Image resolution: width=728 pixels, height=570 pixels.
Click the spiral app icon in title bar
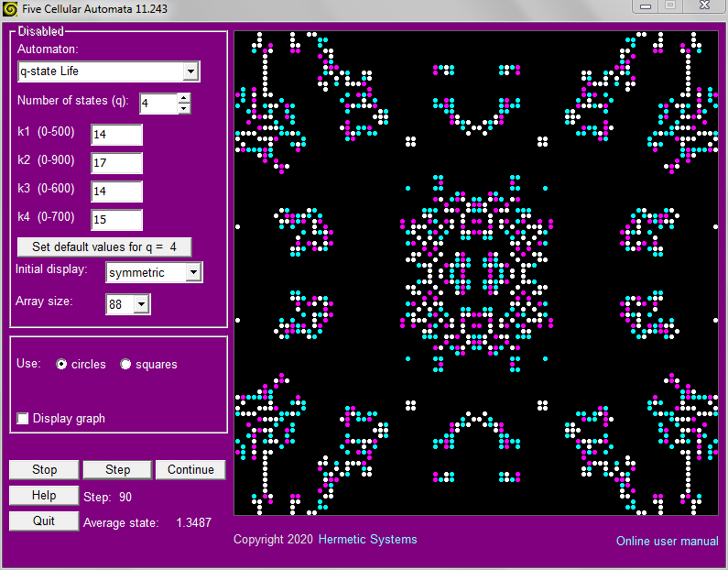(x=10, y=9)
